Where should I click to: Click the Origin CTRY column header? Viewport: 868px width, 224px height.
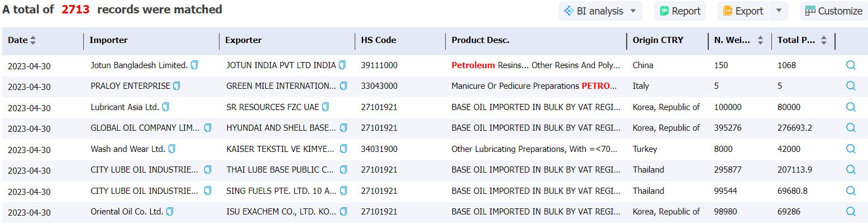(x=658, y=40)
